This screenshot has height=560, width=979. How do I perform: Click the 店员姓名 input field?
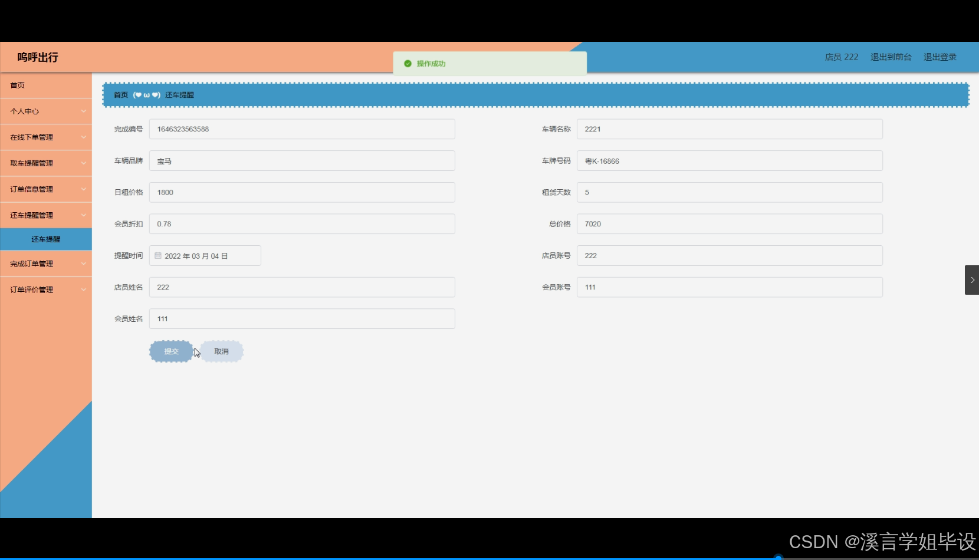(302, 287)
